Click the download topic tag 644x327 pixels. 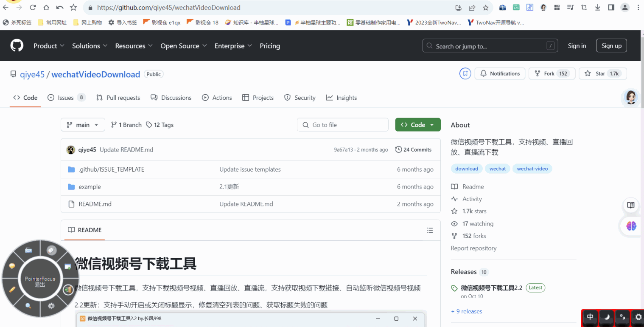(x=467, y=169)
